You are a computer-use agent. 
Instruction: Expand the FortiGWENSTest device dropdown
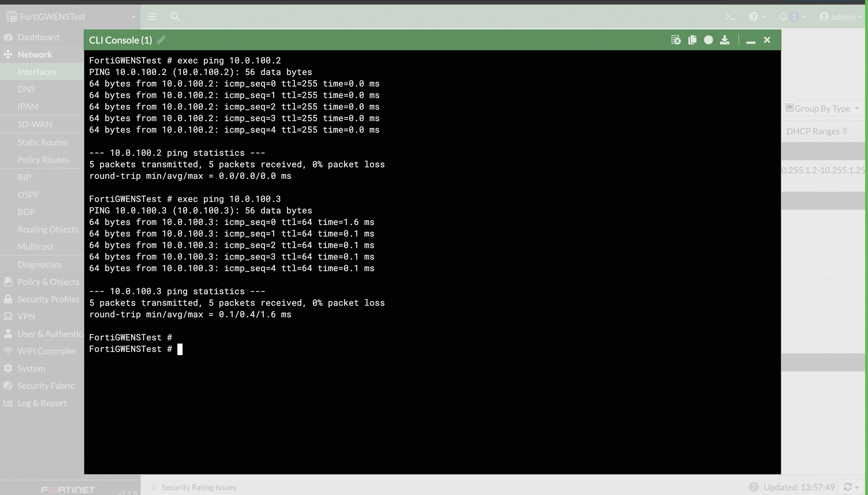133,17
